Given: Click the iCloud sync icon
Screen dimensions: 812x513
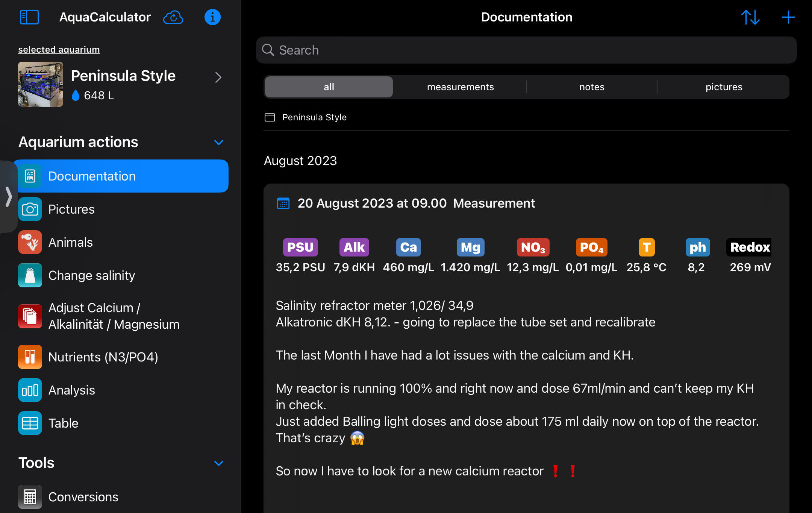Looking at the screenshot, I should 173,17.
